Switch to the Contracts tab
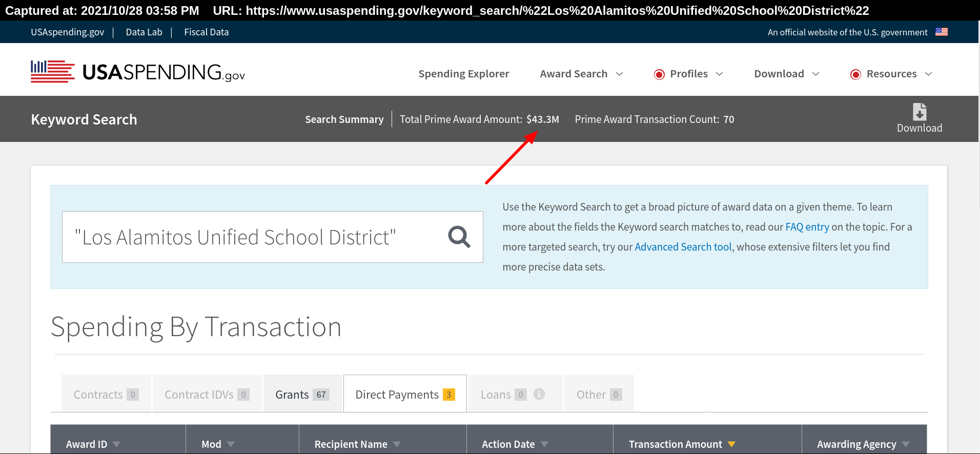 [106, 394]
